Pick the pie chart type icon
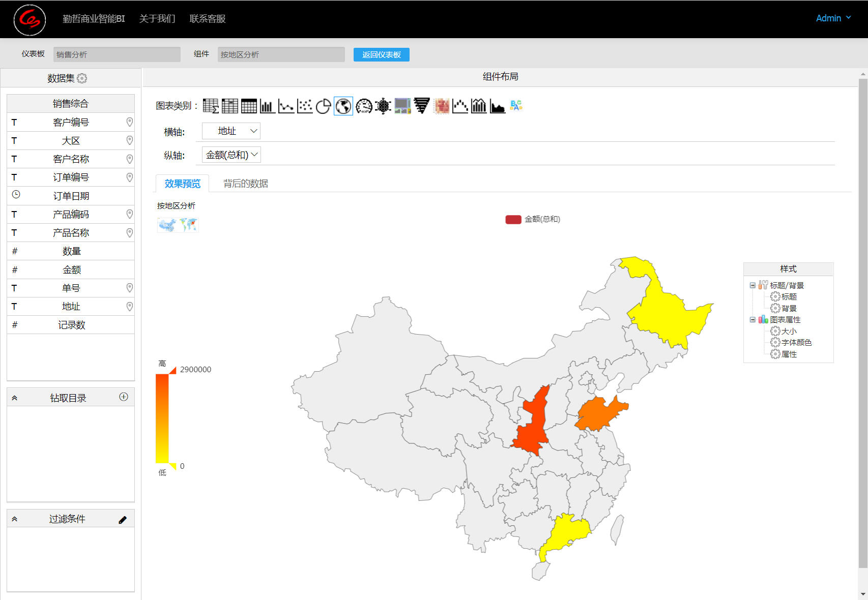868x600 pixels. tap(324, 106)
